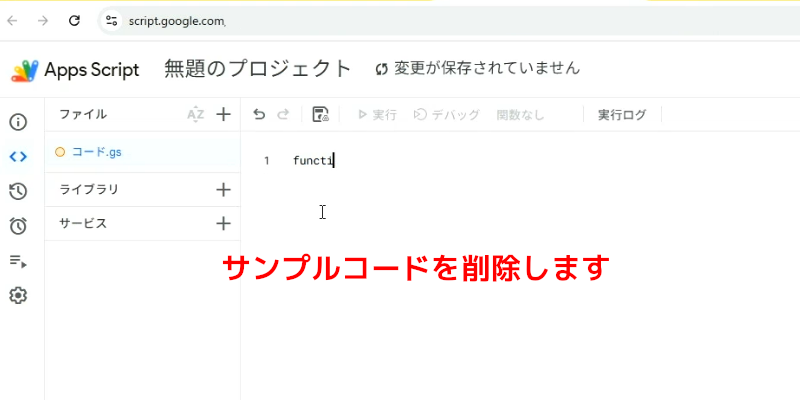Reload the page
The image size is (800, 400).
pos(74,21)
